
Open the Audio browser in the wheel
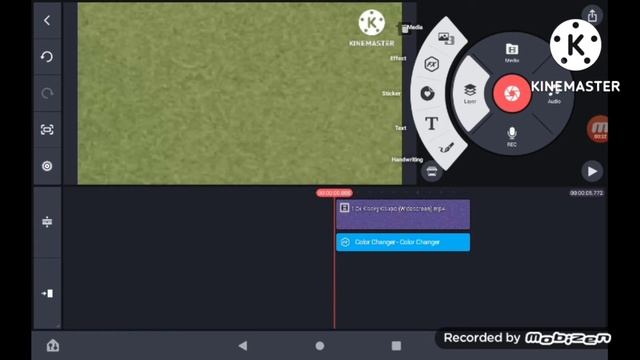point(554,96)
